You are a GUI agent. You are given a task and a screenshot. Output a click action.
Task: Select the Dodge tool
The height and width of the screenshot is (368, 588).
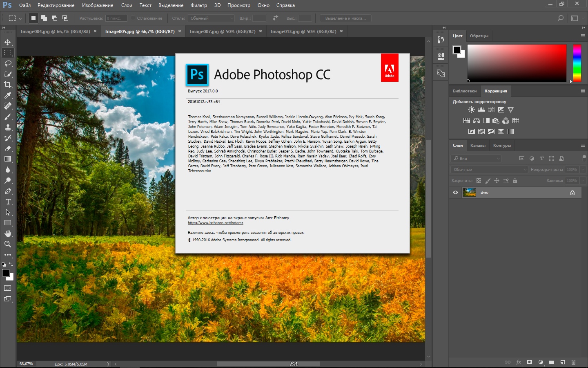pos(8,180)
